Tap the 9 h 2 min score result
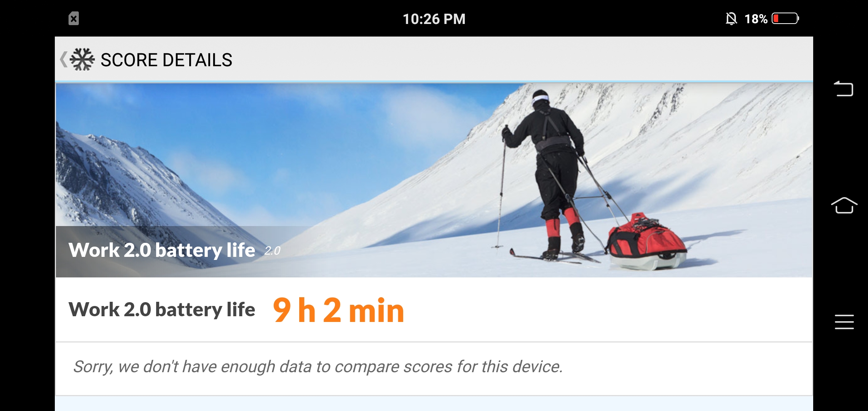 click(x=338, y=310)
